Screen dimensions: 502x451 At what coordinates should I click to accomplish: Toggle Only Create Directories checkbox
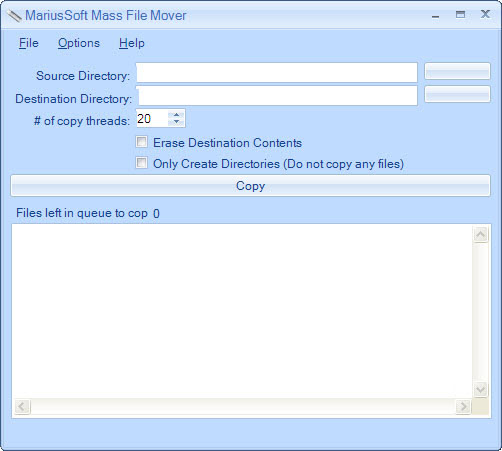pyautogui.click(x=141, y=163)
